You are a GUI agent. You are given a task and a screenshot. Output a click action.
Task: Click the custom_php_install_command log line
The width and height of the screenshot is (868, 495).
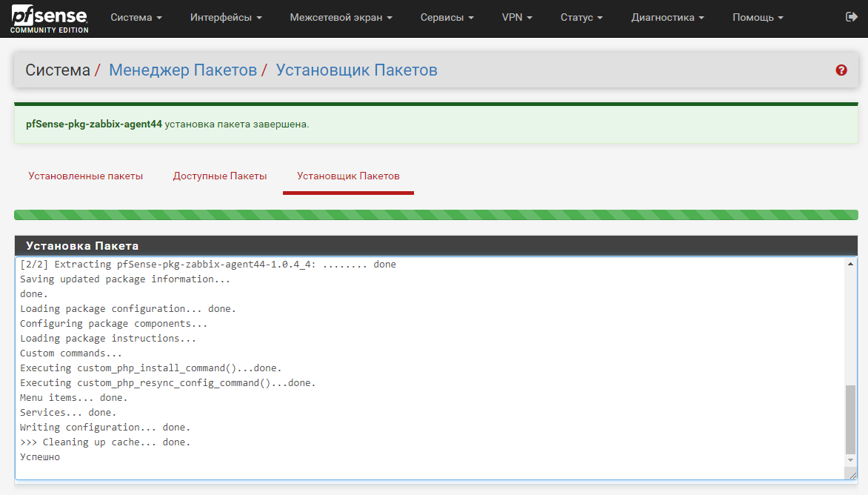[150, 368]
